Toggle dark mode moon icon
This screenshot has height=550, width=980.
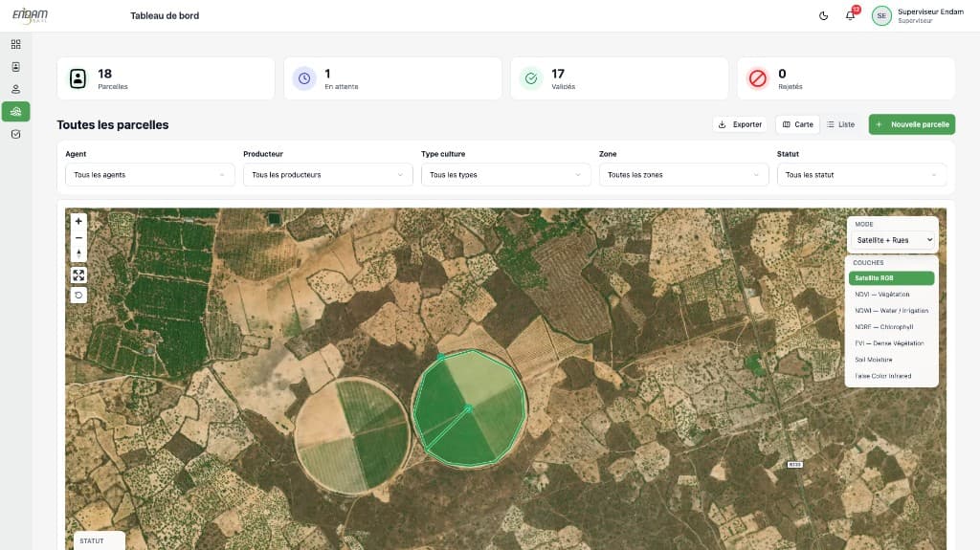(x=824, y=16)
